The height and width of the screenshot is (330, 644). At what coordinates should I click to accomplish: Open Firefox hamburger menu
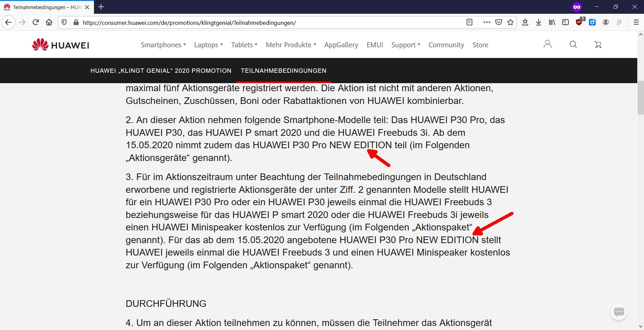tap(636, 22)
